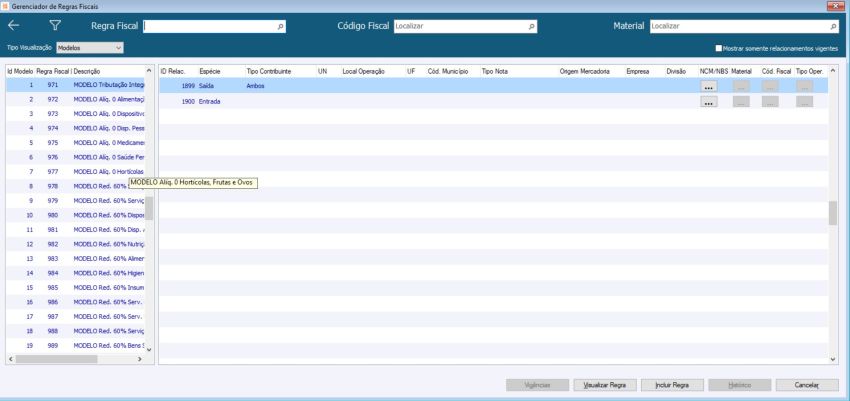850x401 pixels.
Task: Select model 980 MODELO Red. 60% row
Action: click(x=76, y=215)
